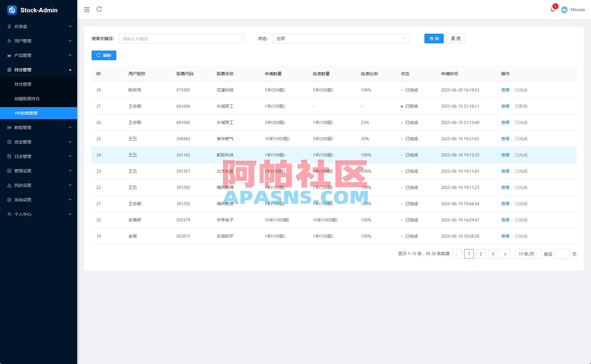This screenshot has width=591, height=364.
Task: Select the 仪表盘 dashboard icon in sidebar
Action: click(x=9, y=26)
